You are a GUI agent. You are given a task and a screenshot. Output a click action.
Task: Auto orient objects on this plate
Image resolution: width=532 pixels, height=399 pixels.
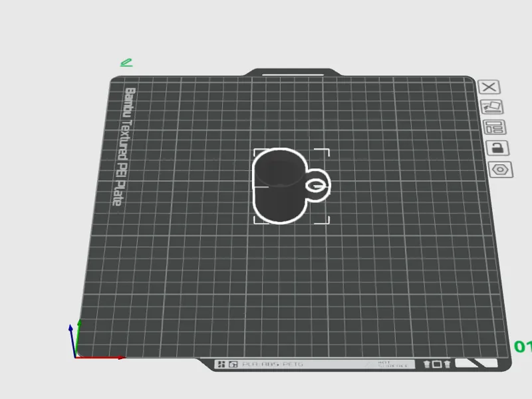pyautogui.click(x=491, y=107)
